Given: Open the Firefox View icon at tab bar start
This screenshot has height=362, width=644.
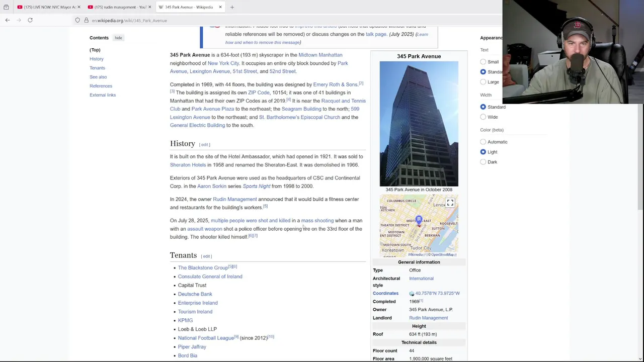Looking at the screenshot, I should point(6,7).
